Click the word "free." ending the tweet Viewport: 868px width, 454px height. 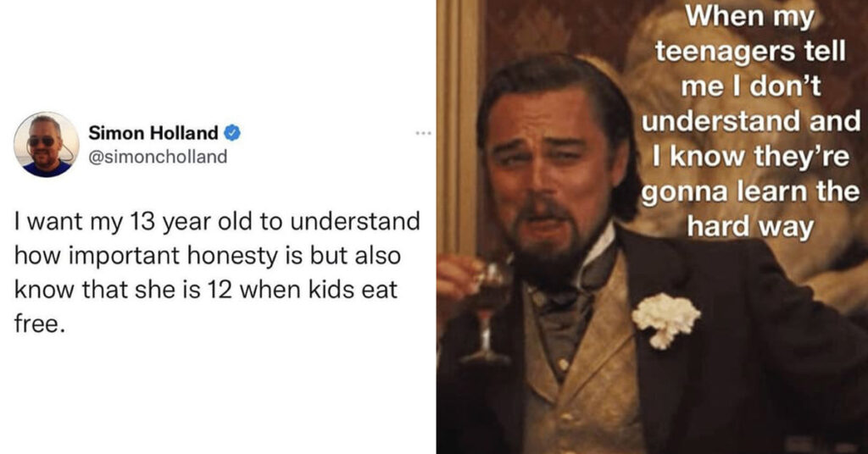tap(40, 324)
